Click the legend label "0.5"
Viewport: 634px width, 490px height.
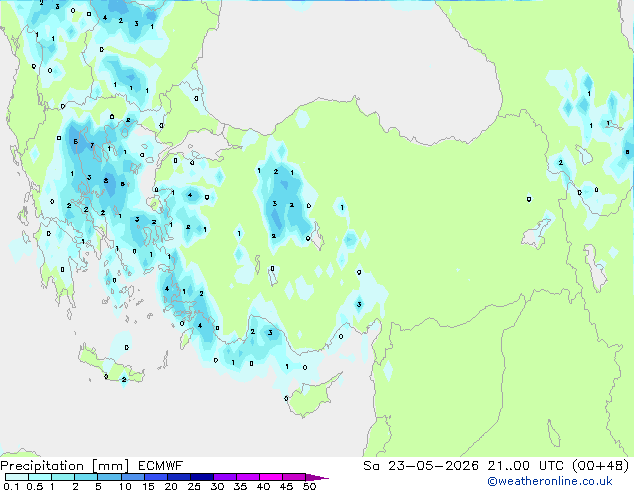coord(35,486)
